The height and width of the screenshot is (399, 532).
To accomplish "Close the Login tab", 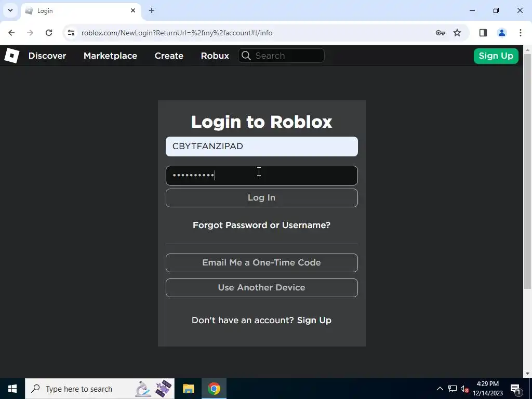I will [x=133, y=10].
